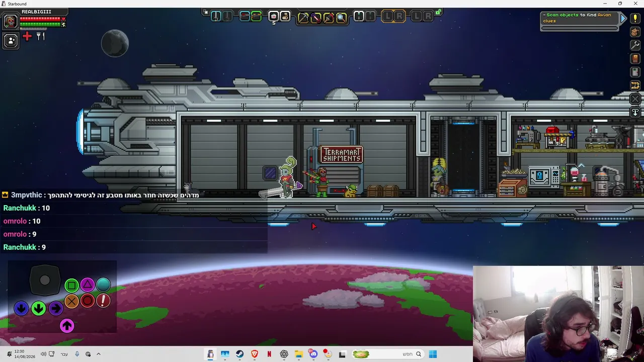The height and width of the screenshot is (362, 644).
Task: Click the webcam overlay thumbnail
Action: 558,314
